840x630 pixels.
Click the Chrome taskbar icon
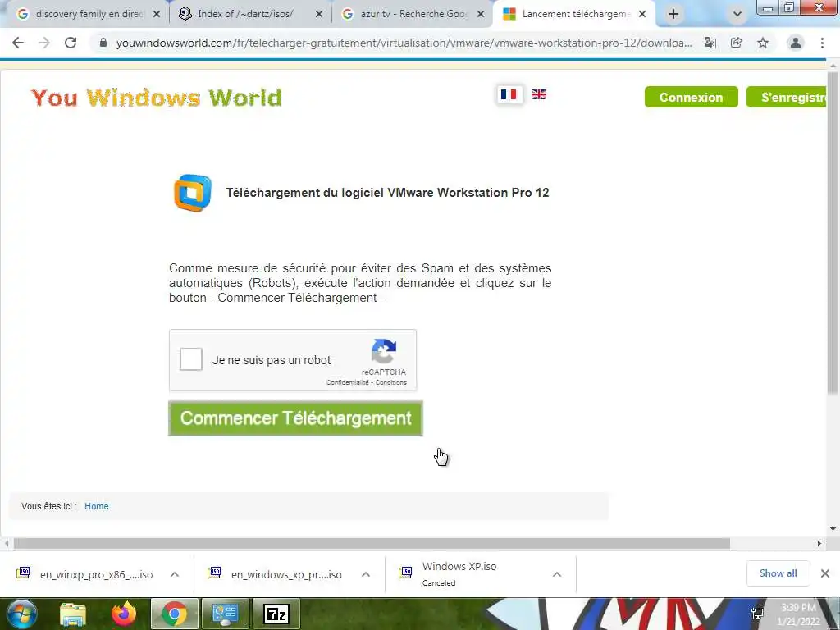(x=175, y=614)
